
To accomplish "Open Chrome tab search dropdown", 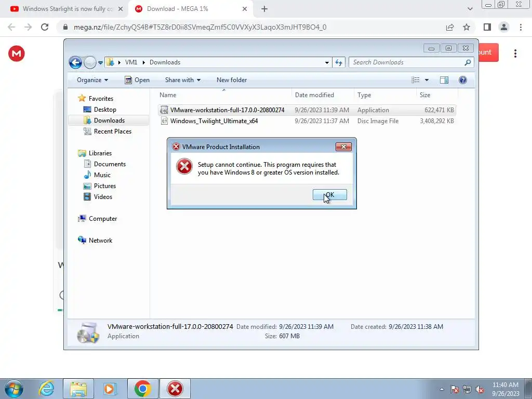I will click(x=470, y=9).
